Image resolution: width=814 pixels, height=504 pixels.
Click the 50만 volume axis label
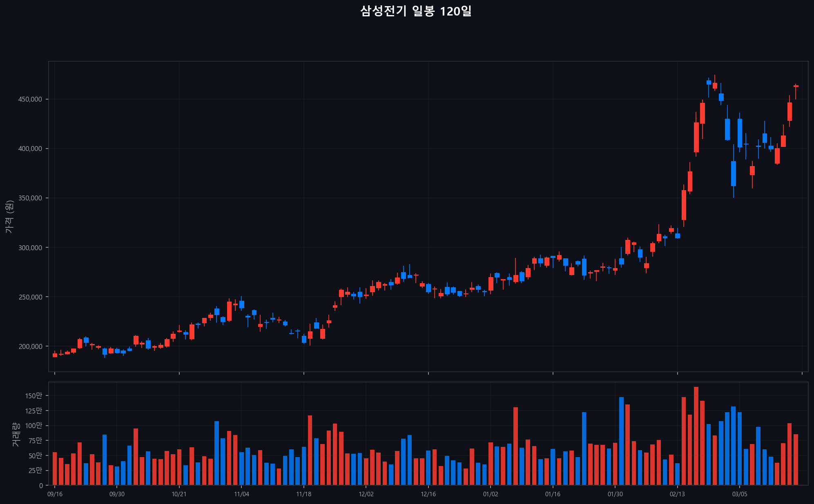(35, 455)
